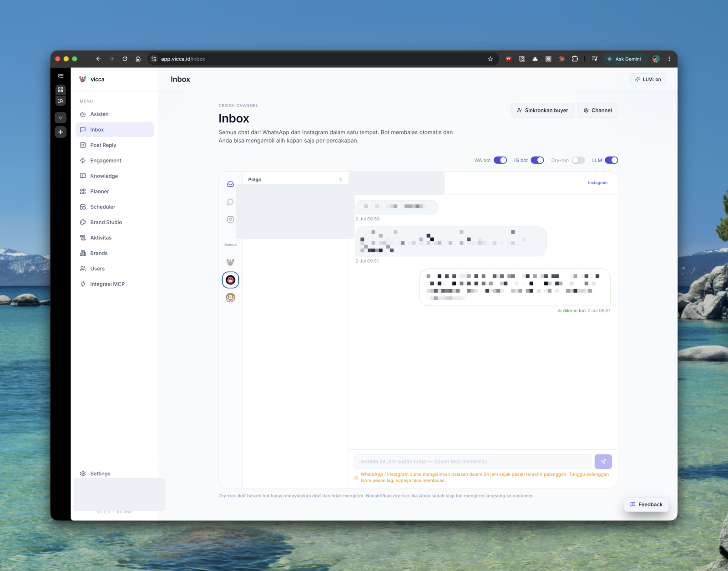Click the Knowledge book icon
The height and width of the screenshot is (571, 728).
(83, 176)
